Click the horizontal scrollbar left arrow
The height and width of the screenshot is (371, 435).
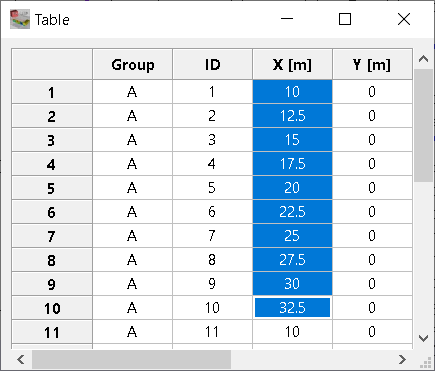21,359
